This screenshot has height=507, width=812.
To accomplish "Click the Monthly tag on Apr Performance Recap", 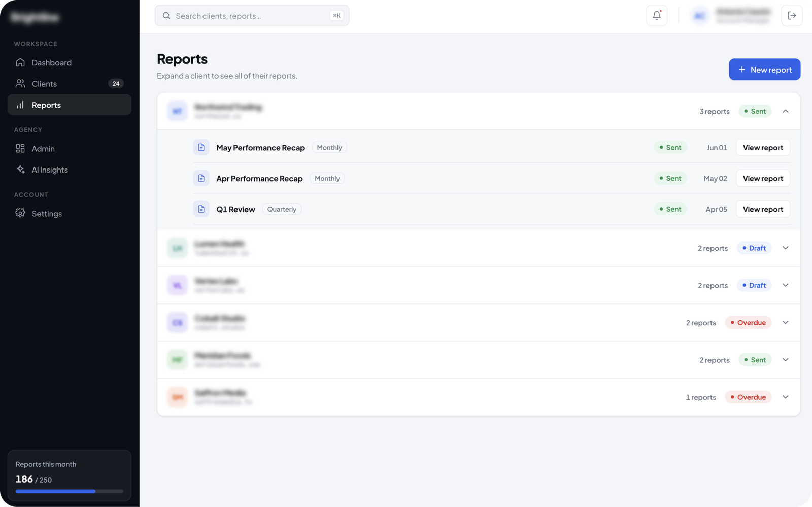I will pyautogui.click(x=327, y=178).
